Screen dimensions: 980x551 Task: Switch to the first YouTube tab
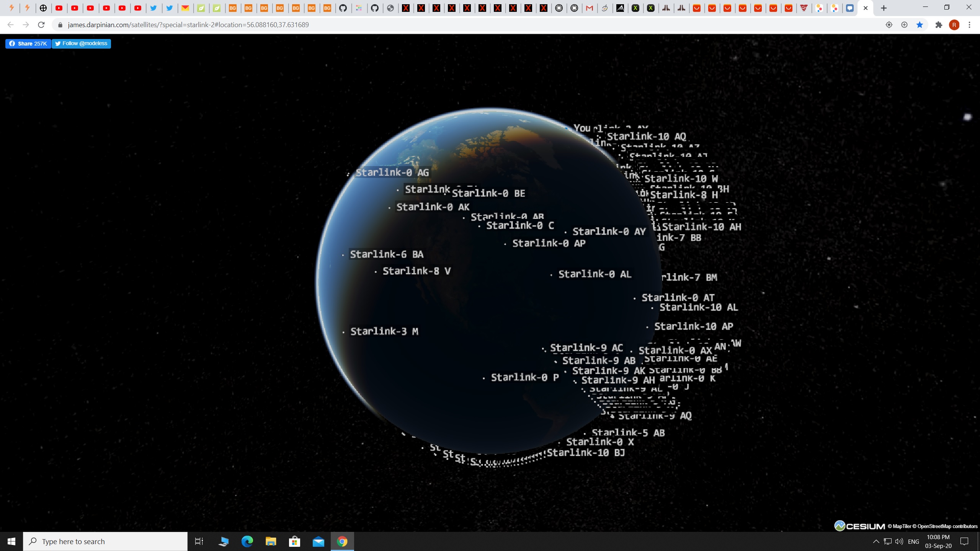(x=59, y=8)
